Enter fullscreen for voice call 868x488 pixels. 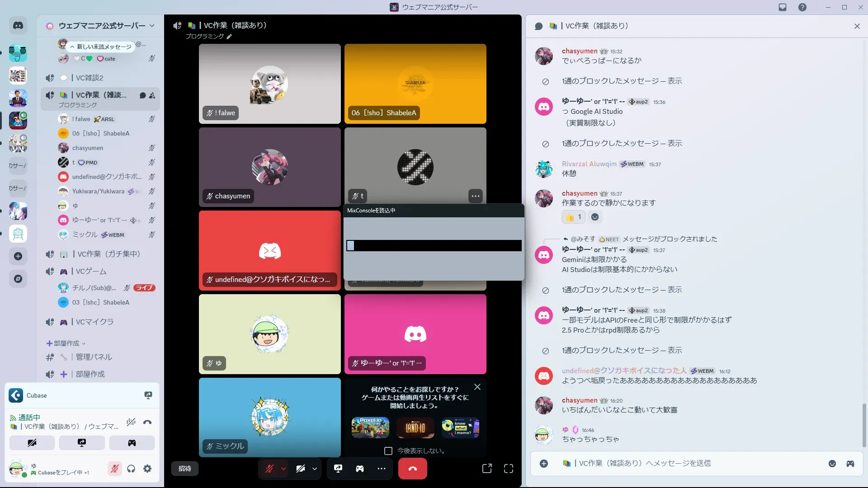(x=509, y=469)
